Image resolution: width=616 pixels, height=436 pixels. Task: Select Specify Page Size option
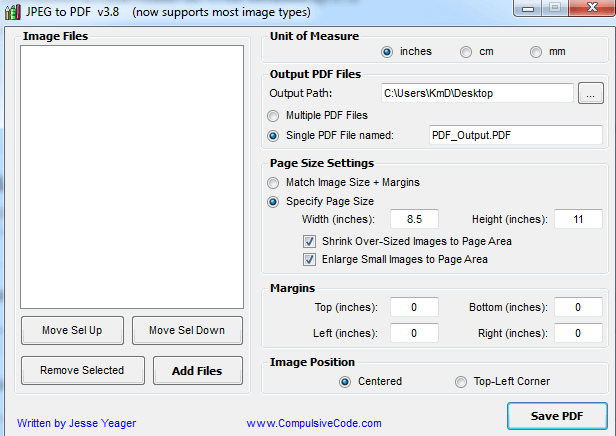point(273,202)
